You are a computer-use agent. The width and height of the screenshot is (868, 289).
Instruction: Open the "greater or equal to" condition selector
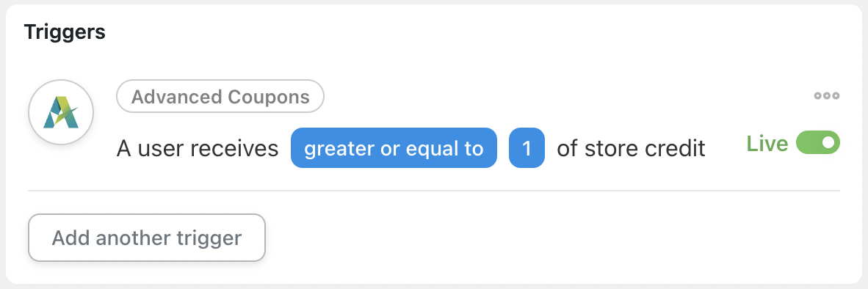coord(394,148)
